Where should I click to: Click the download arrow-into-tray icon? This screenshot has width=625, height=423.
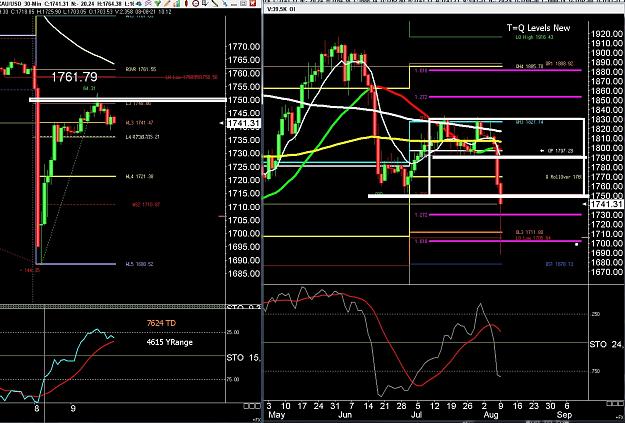[205, 3]
